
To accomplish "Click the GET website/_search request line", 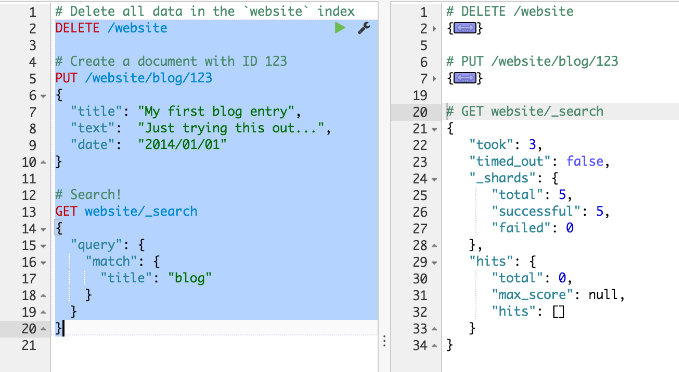I will coord(126,211).
